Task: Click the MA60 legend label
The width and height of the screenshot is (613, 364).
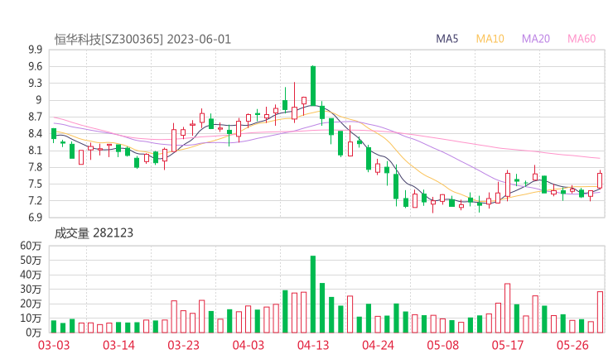Action: pos(582,39)
